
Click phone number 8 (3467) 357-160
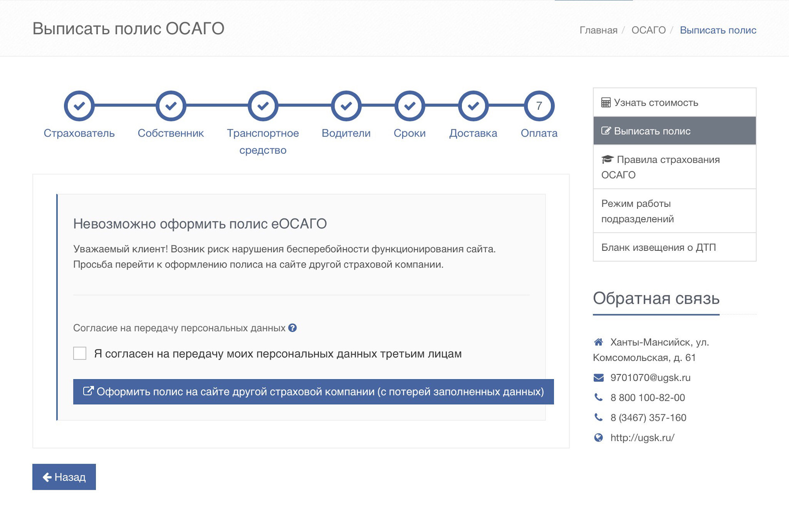(x=648, y=417)
